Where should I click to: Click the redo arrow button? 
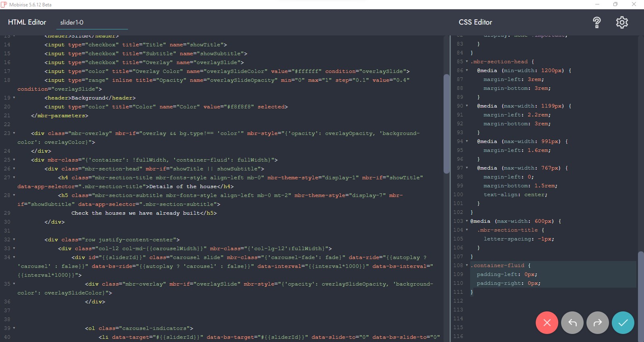(598, 323)
